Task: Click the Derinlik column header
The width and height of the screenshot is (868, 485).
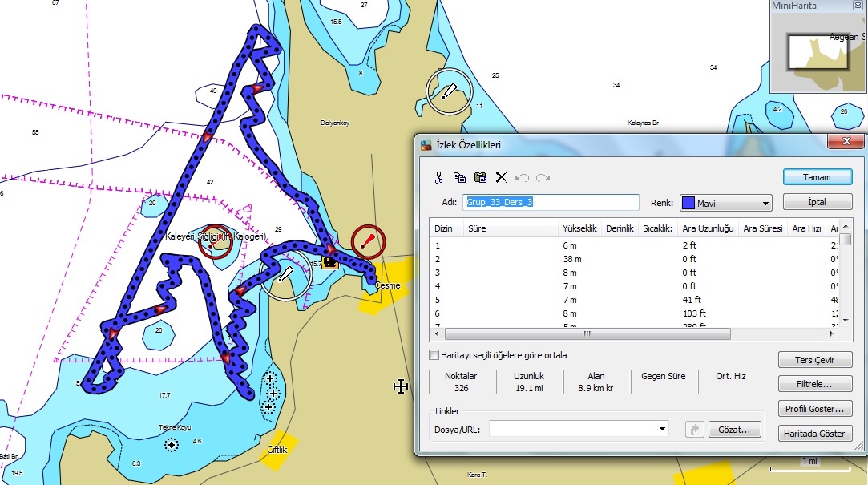Action: pos(620,228)
